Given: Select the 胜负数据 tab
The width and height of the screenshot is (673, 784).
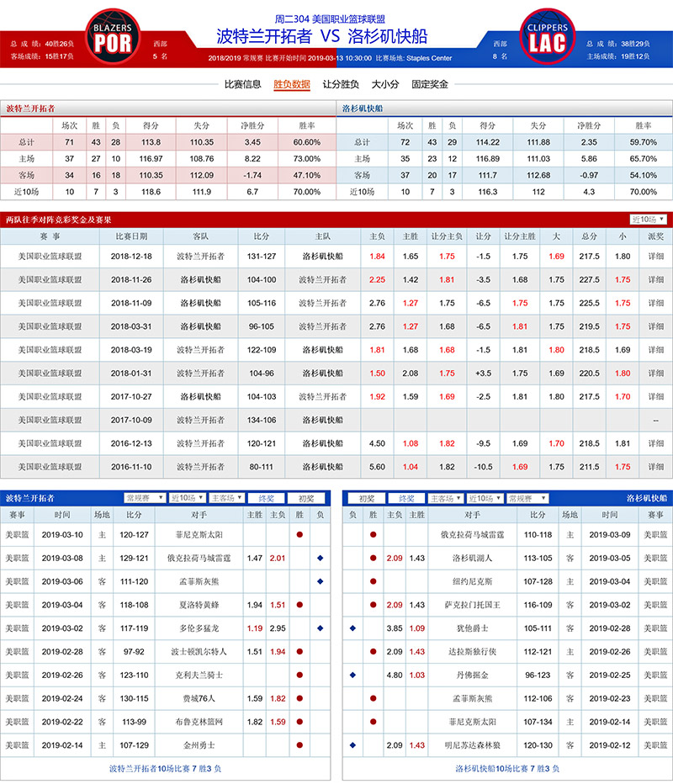Looking at the screenshot, I should pyautogui.click(x=292, y=84).
